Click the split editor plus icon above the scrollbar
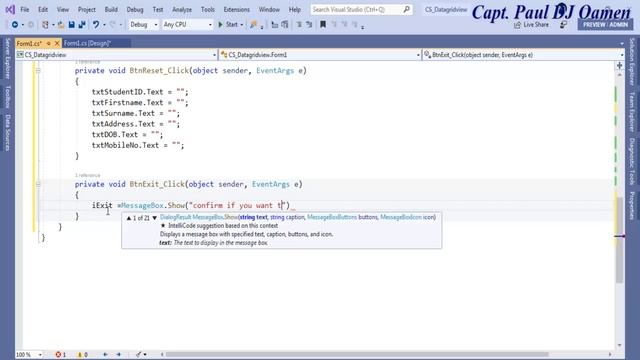This screenshot has height=360, width=640. (620, 65)
